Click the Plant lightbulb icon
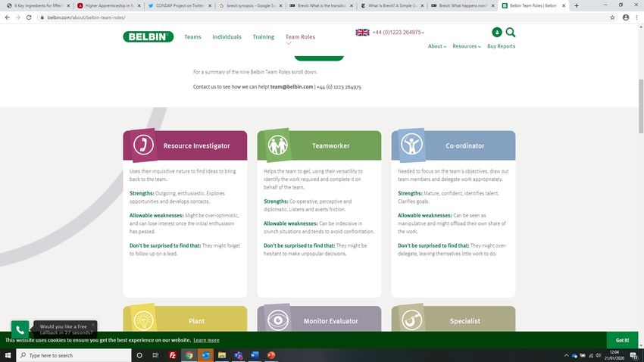The width and height of the screenshot is (644, 362). [143, 320]
